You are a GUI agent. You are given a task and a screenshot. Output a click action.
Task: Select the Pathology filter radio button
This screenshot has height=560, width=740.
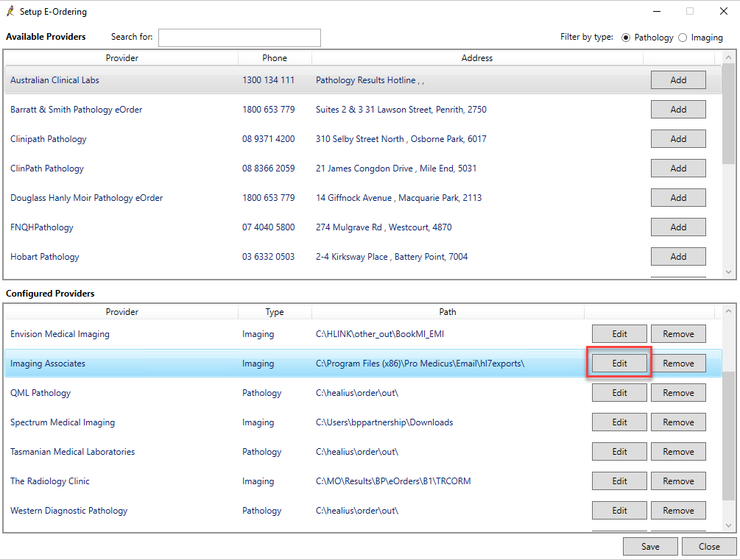coord(626,38)
